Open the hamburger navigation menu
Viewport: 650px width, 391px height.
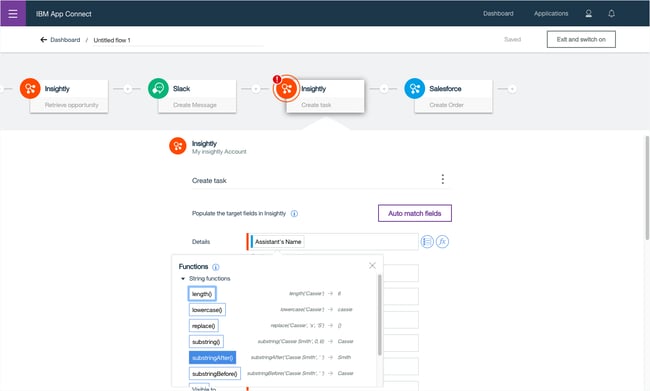click(x=13, y=13)
